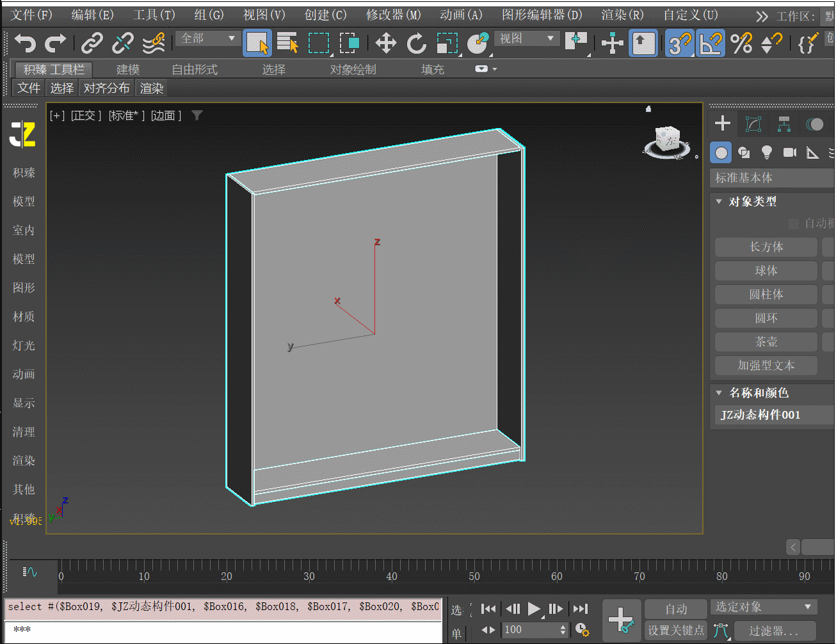Open the [边面] shading viewport label
This screenshot has height=644, width=836.
(166, 115)
